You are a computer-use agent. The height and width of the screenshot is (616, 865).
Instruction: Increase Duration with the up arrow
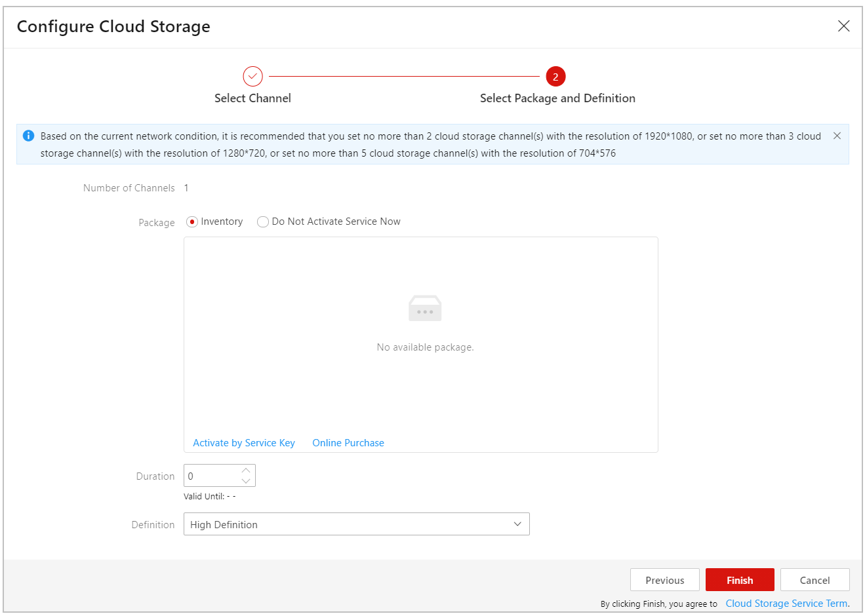(246, 471)
